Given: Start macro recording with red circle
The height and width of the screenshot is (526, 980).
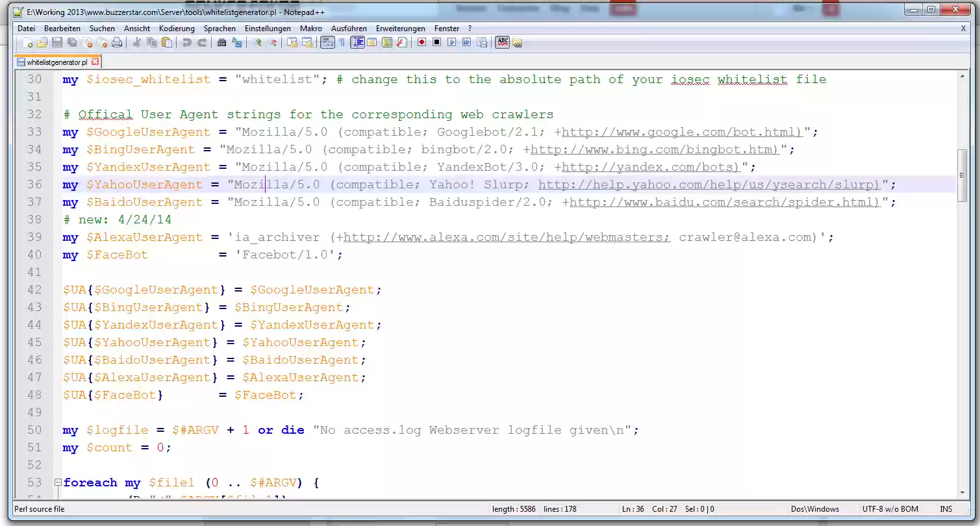Looking at the screenshot, I should tap(421, 43).
